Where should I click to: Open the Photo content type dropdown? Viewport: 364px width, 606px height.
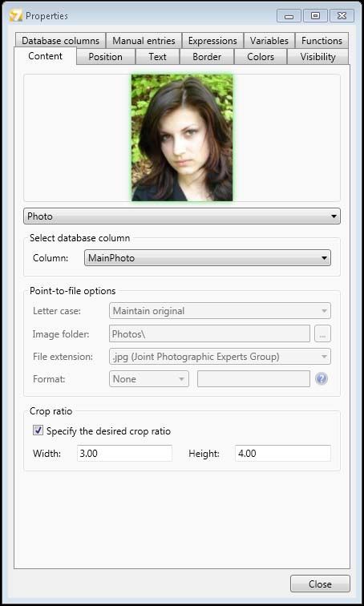click(182, 216)
